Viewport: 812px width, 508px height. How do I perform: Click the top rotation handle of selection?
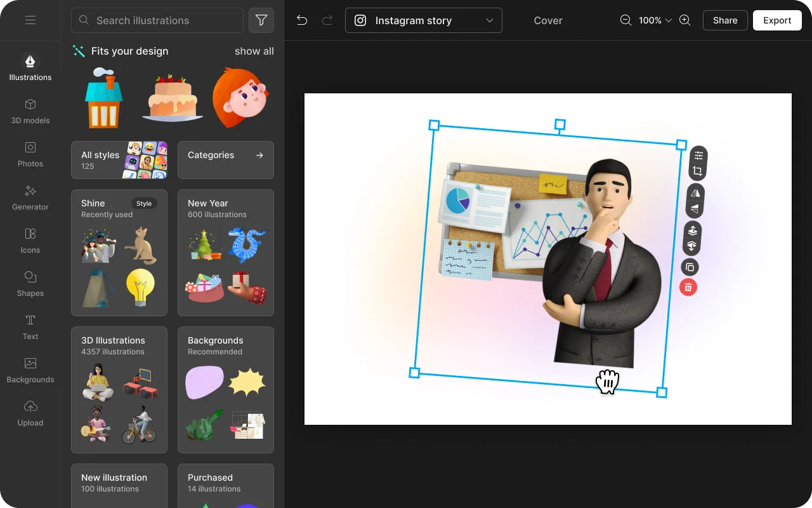click(560, 124)
